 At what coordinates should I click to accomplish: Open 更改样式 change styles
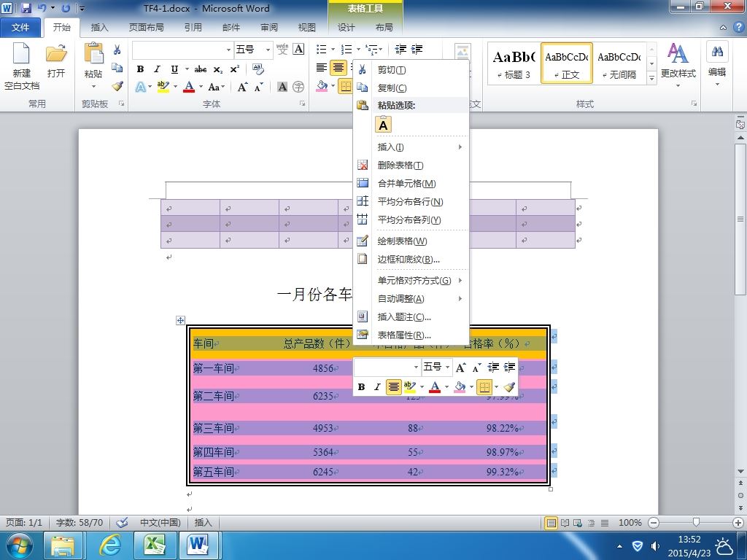click(x=678, y=64)
